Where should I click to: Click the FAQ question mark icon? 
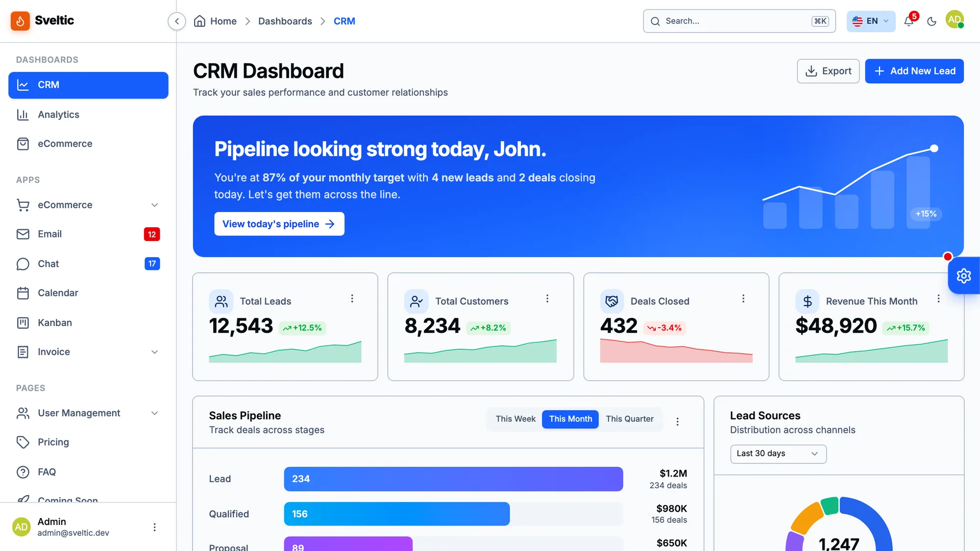(x=23, y=472)
